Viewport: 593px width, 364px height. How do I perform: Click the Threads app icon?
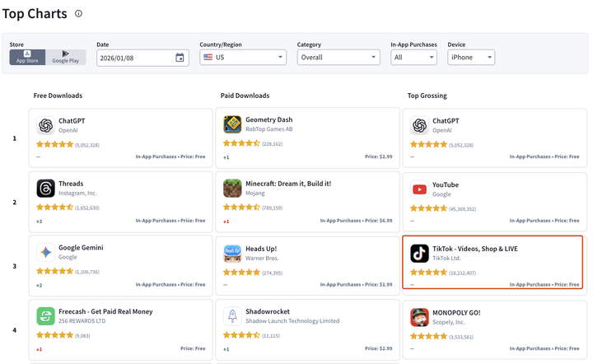click(46, 189)
